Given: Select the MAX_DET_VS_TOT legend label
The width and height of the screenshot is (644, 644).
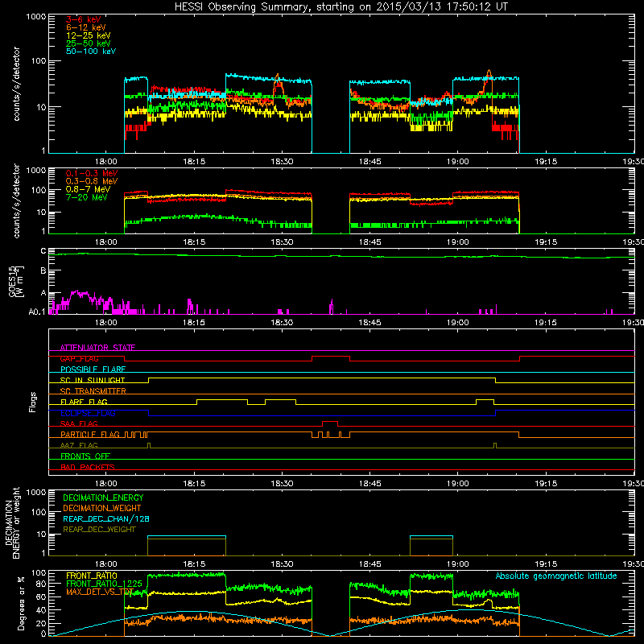Looking at the screenshot, I should (100, 592).
